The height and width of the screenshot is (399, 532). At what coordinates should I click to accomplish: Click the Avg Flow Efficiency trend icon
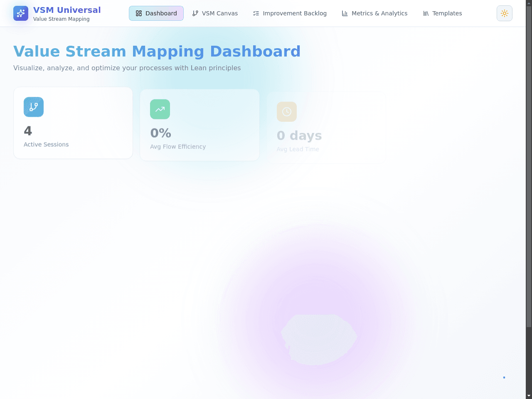coord(160,109)
